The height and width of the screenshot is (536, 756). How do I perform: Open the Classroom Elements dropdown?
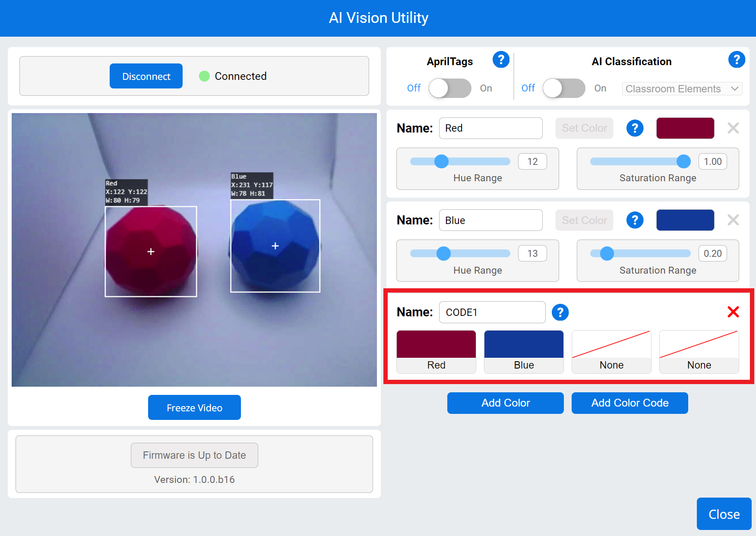pyautogui.click(x=681, y=88)
